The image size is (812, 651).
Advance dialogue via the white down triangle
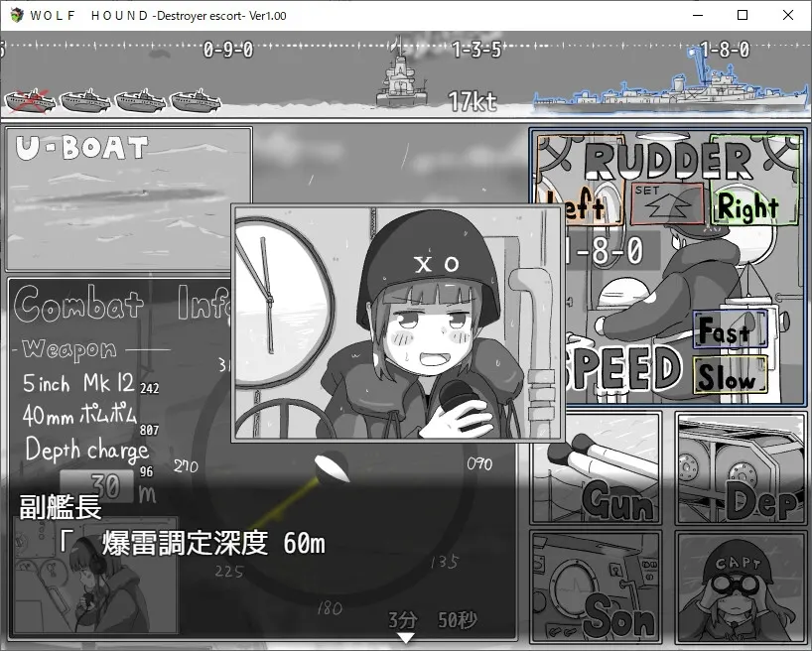pos(405,638)
